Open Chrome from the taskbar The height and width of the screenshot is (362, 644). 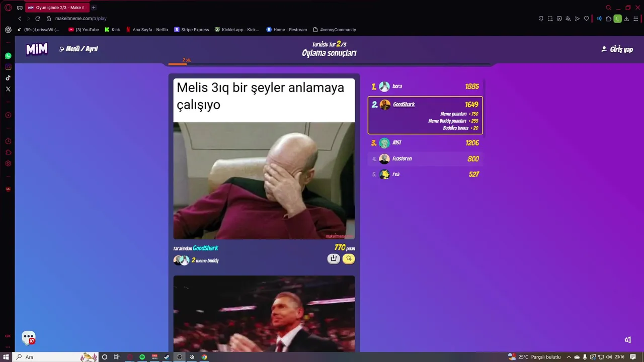point(204,357)
